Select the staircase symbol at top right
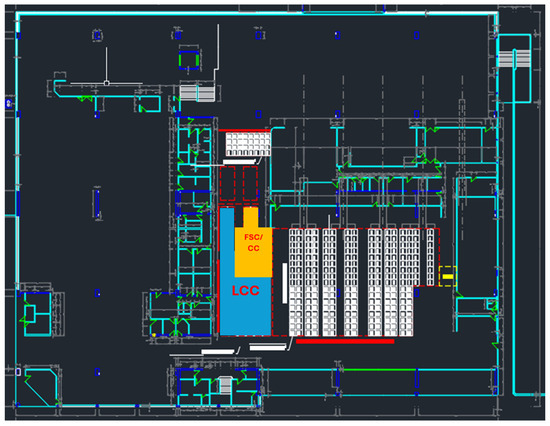The height and width of the screenshot is (426, 550). [514, 59]
